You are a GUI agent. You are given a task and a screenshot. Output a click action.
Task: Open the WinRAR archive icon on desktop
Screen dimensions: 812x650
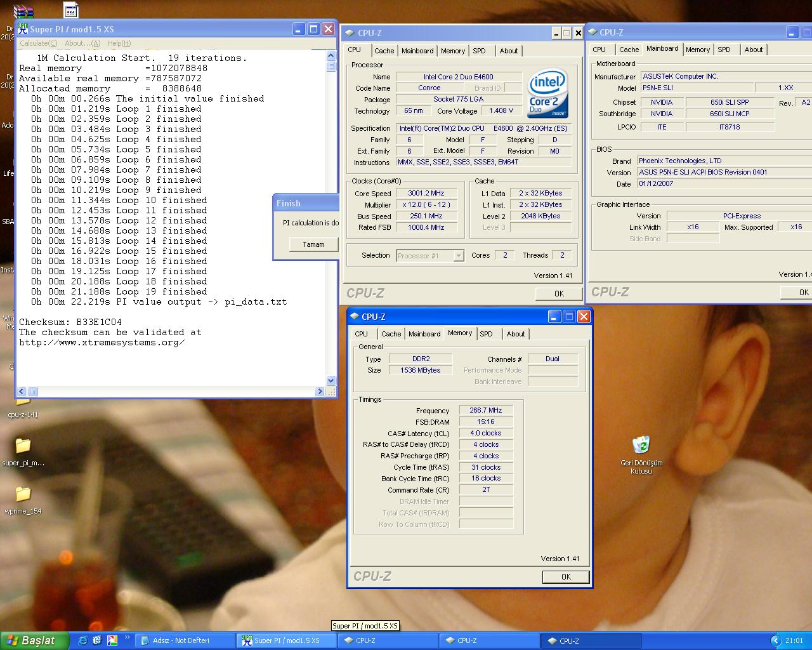(23, 11)
